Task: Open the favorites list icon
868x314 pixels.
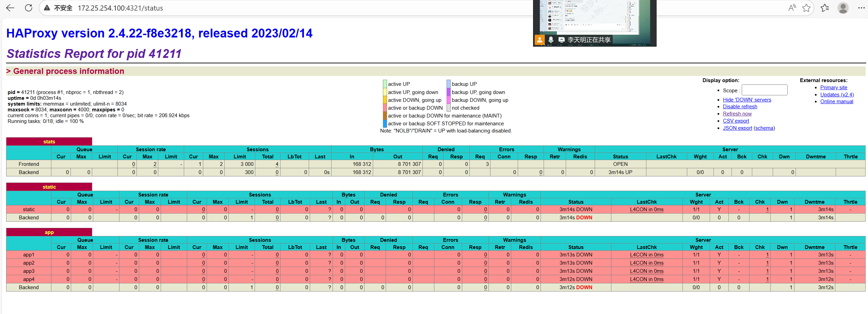Action: 825,8
